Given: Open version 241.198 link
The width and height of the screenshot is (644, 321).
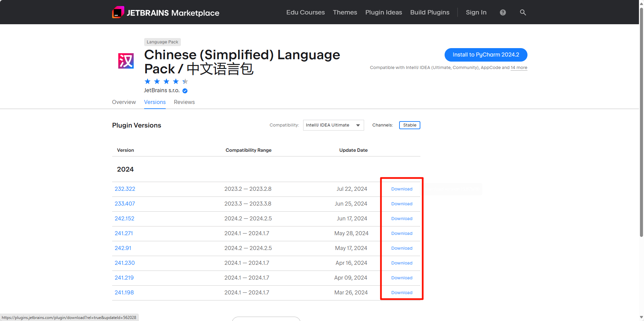Looking at the screenshot, I should (x=124, y=293).
